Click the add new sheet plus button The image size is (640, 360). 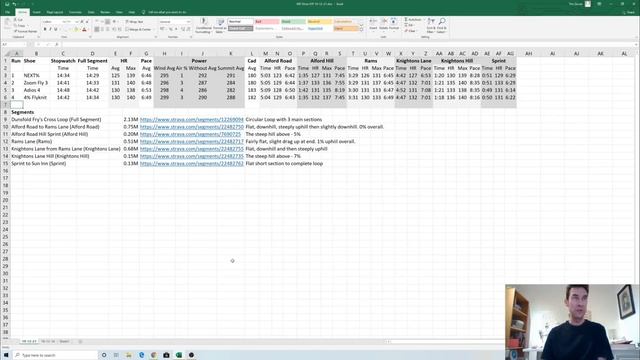(x=80, y=341)
